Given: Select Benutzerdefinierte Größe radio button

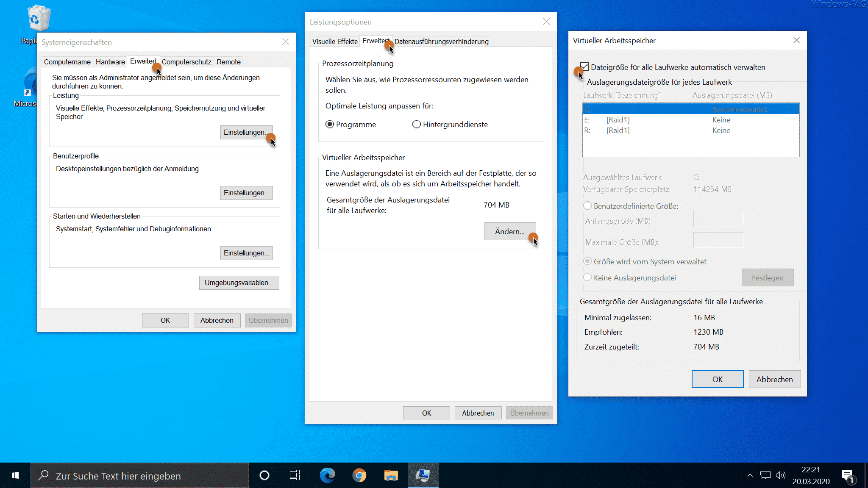Looking at the screenshot, I should [587, 206].
